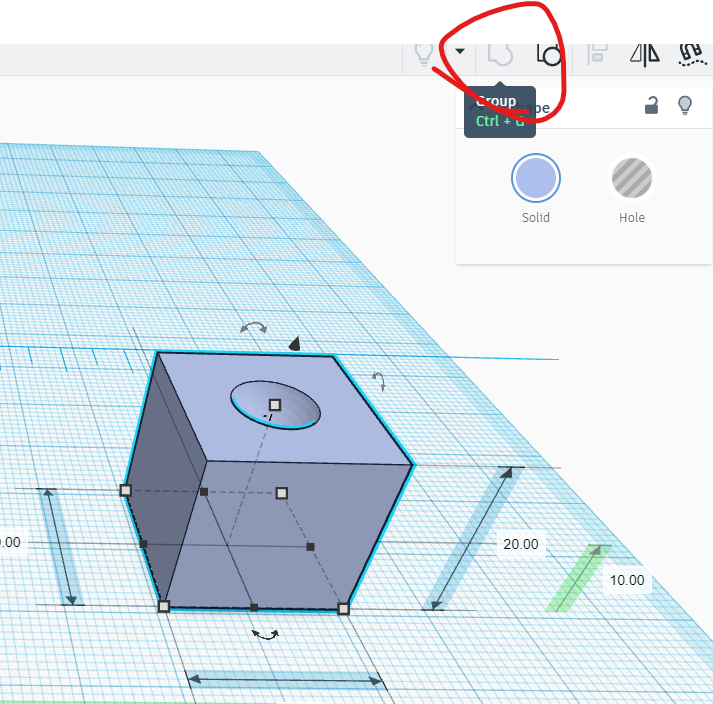Click the Show all lightbulb in toolbar
Screen dimensions: 713x704
[424, 55]
